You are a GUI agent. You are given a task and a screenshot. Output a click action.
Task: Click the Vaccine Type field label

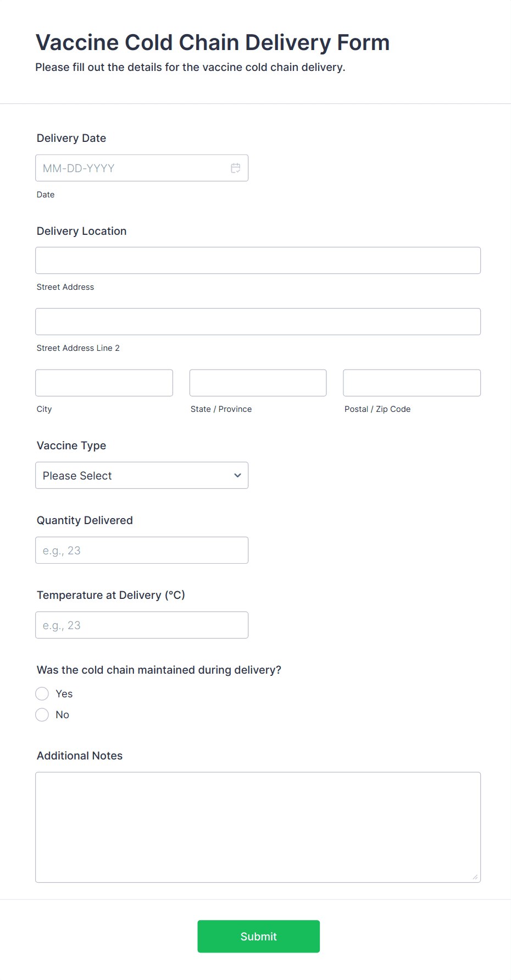(71, 445)
